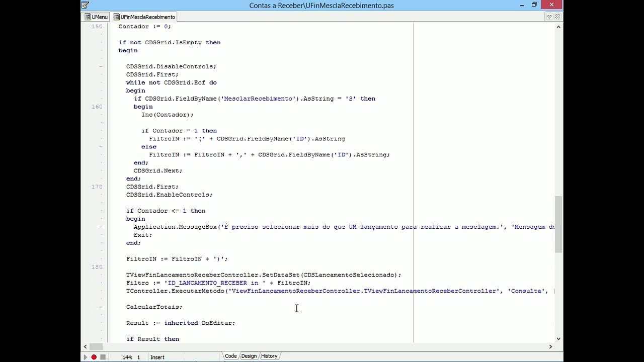This screenshot has height=362, width=644.
Task: Open the Design view tab
Action: [249, 356]
